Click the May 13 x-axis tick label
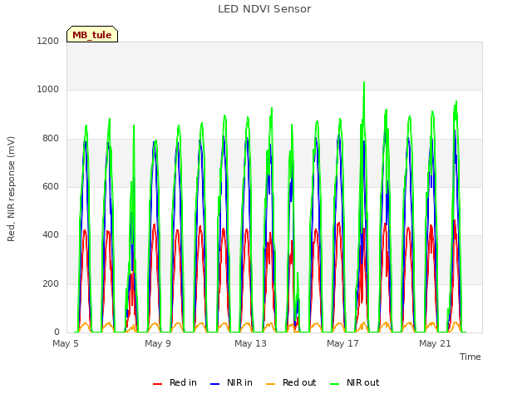532x399 pixels. pos(250,343)
